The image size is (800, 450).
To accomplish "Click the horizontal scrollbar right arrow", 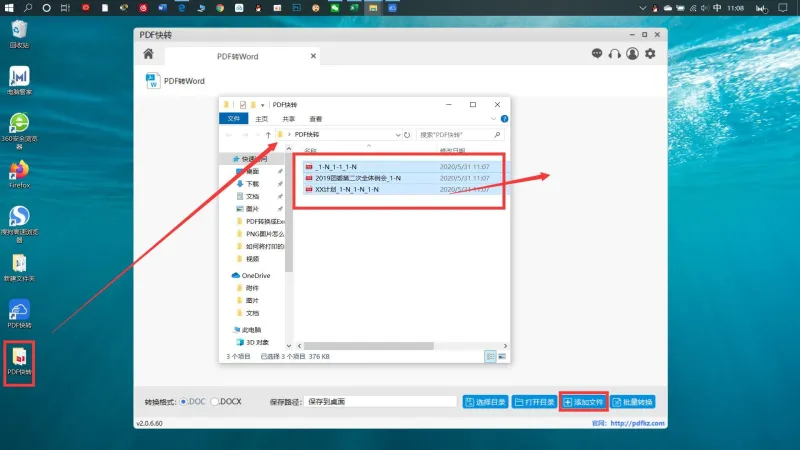I will coord(505,346).
